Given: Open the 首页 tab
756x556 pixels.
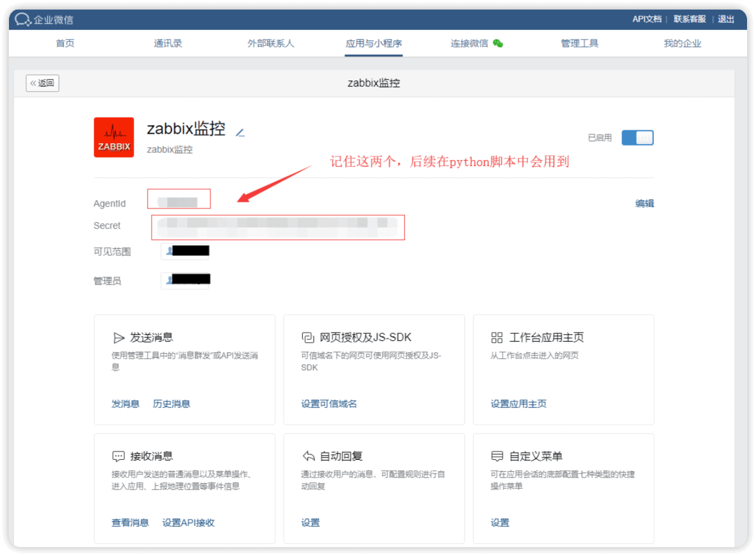Looking at the screenshot, I should (x=65, y=44).
